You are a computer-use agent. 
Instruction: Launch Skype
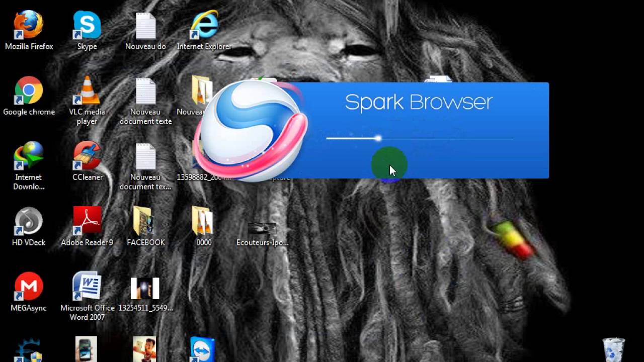pos(86,25)
